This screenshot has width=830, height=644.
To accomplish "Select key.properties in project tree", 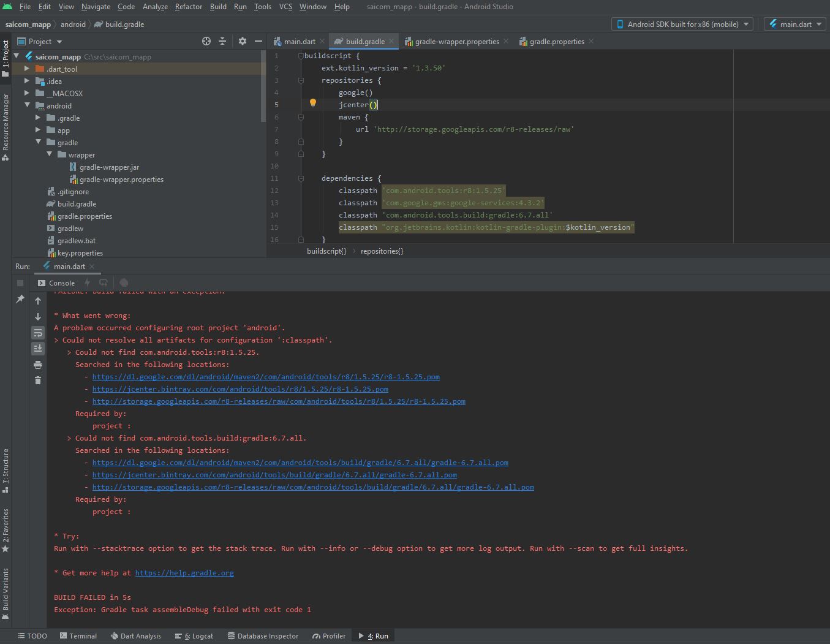I will click(x=80, y=253).
